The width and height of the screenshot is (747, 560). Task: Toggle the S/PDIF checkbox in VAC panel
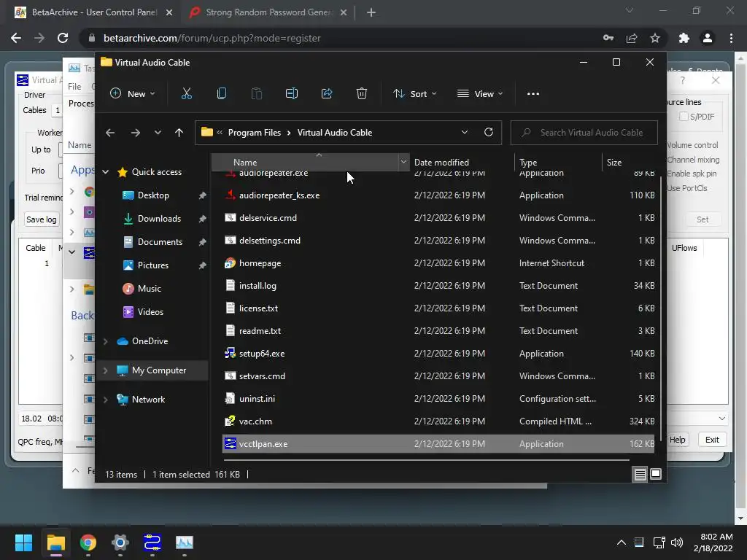point(684,117)
